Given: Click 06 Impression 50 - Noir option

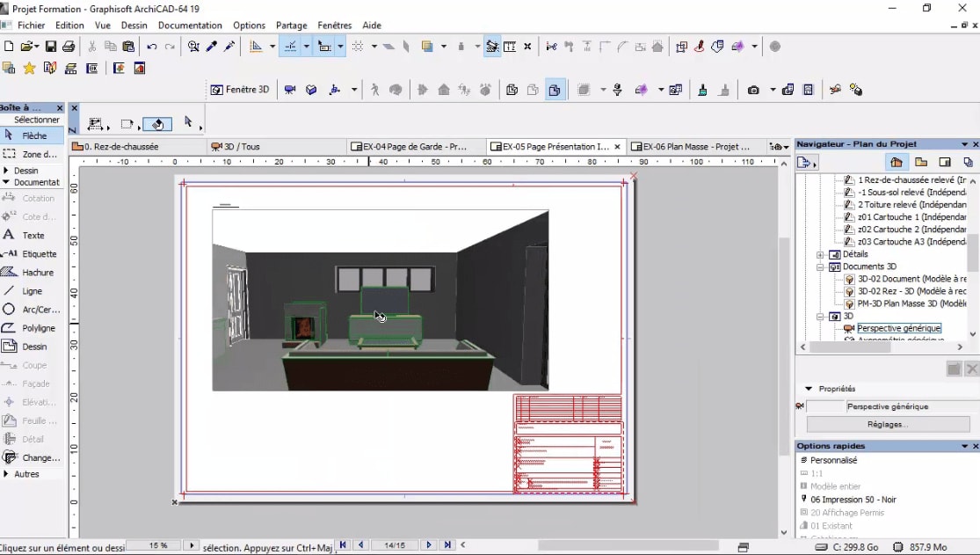Looking at the screenshot, I should pyautogui.click(x=853, y=500).
